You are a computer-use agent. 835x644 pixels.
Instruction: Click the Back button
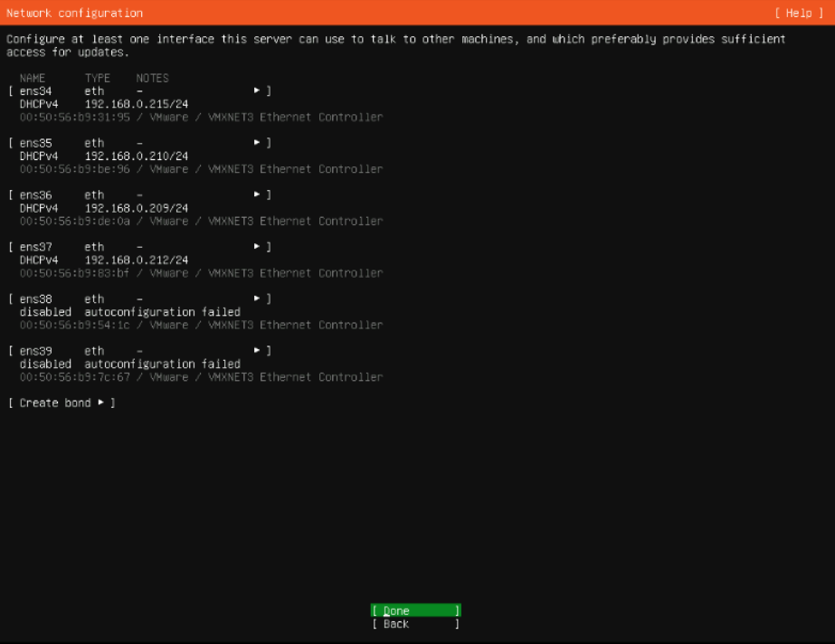pyautogui.click(x=416, y=624)
